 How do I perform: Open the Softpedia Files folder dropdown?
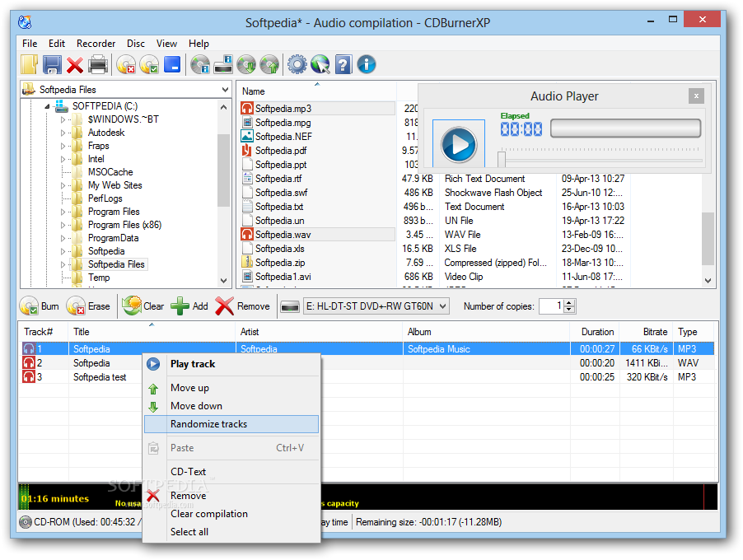pos(225,90)
